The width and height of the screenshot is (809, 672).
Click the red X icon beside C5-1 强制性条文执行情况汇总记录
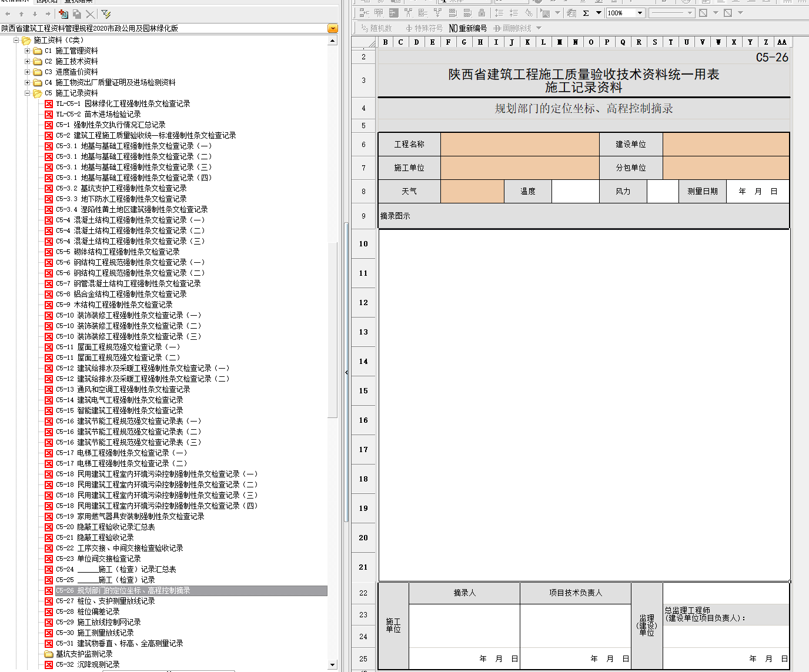(49, 125)
